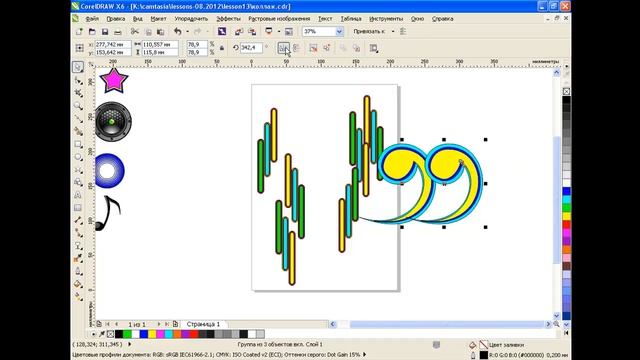The height and width of the screenshot is (360, 640).
Task: Select the Outline pen tool
Action: (78, 271)
